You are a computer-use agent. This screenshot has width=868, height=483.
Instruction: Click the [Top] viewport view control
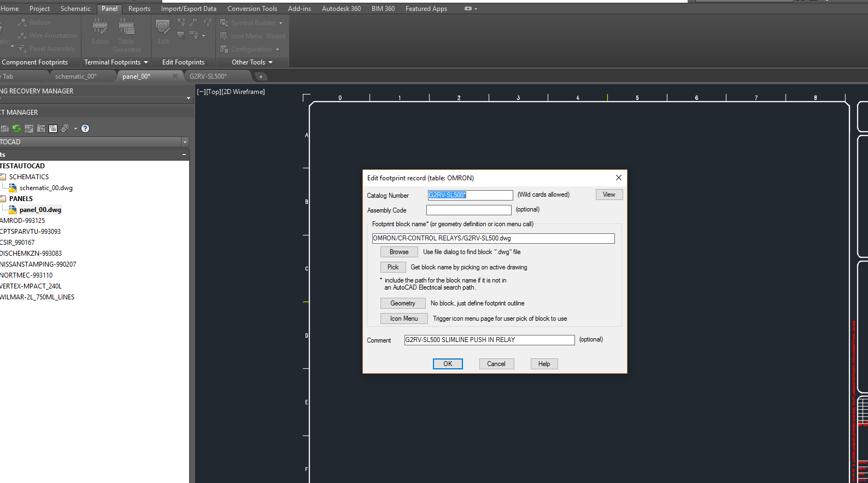(213, 92)
